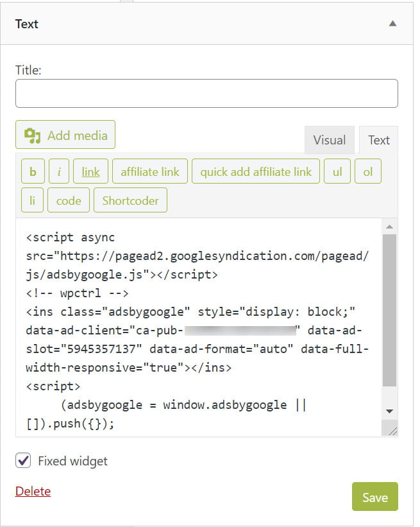
Task: Save the widget settings
Action: (x=375, y=497)
